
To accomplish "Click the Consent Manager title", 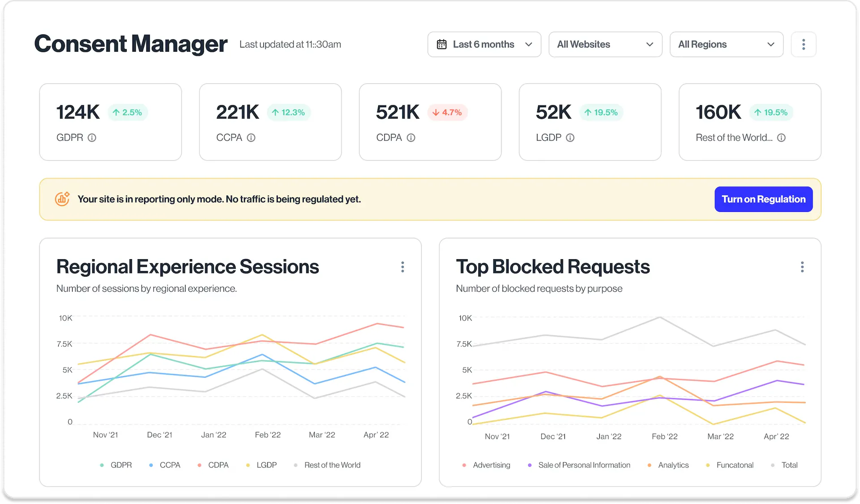I will pyautogui.click(x=131, y=44).
